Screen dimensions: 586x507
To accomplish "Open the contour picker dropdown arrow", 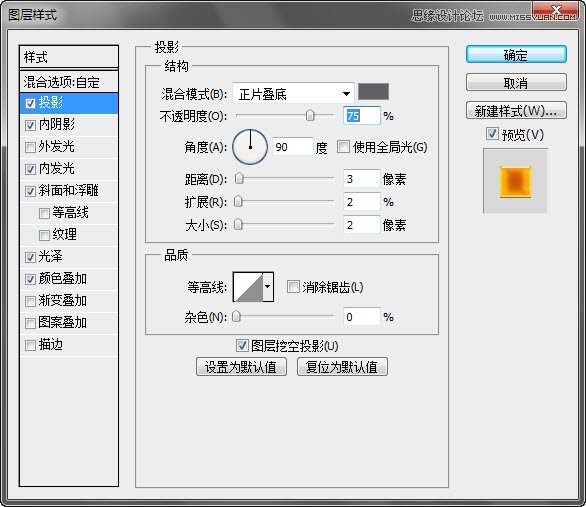I will (268, 287).
